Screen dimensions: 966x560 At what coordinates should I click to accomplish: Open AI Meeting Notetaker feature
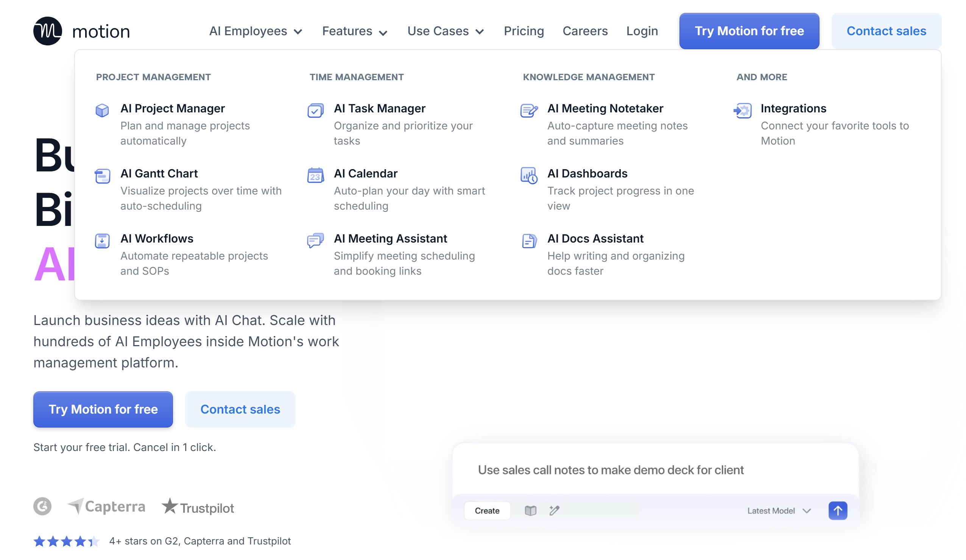click(616, 124)
